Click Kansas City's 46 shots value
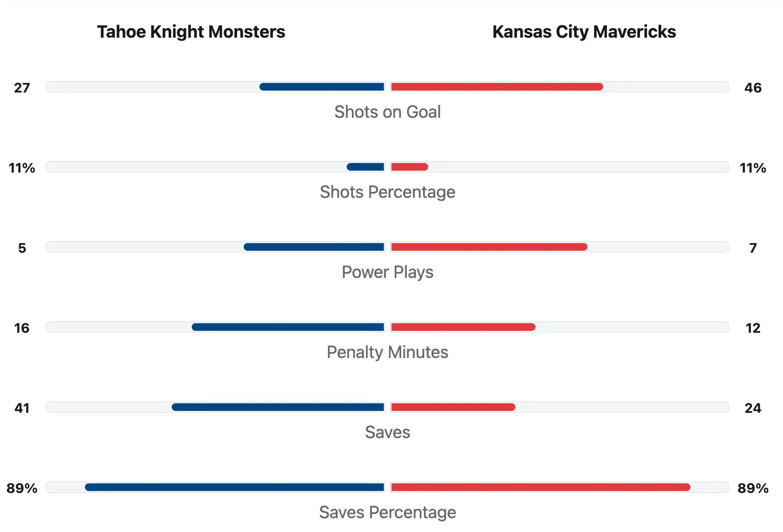This screenshot has height=532, width=783. pos(752,88)
